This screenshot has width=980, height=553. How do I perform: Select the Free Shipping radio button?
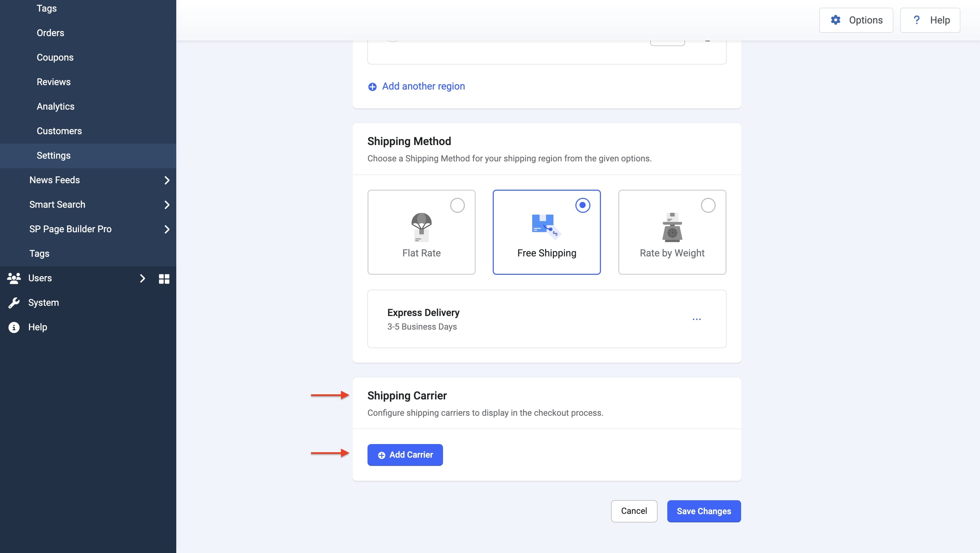583,206
